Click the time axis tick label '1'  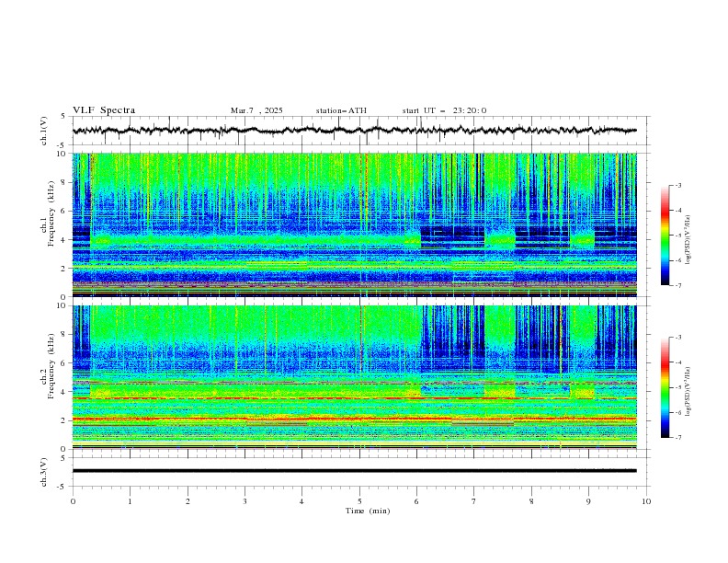[130, 501]
